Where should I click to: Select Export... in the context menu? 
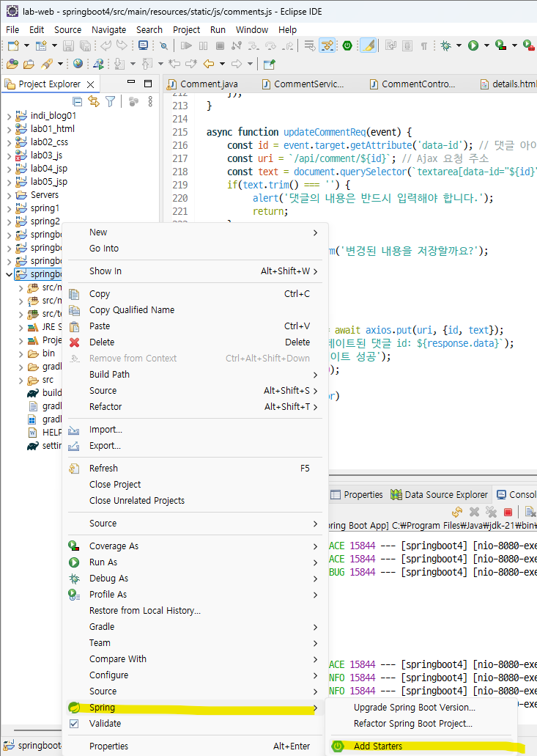[195, 446]
